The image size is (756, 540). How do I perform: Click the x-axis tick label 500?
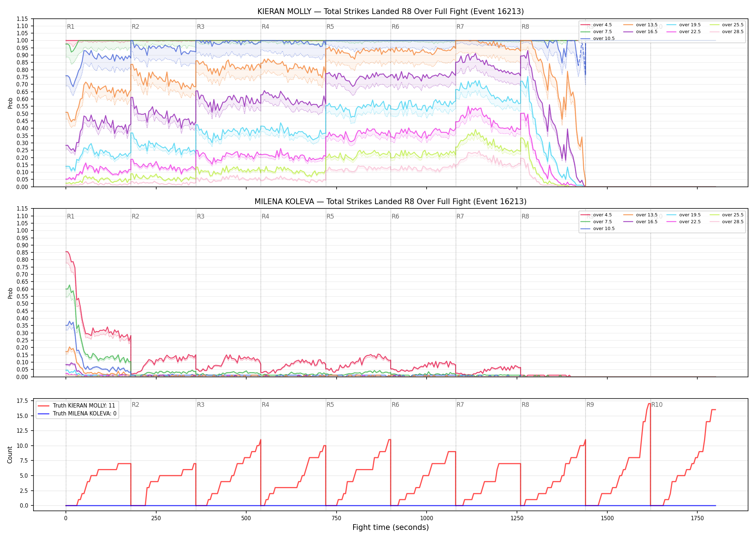[x=246, y=518]
